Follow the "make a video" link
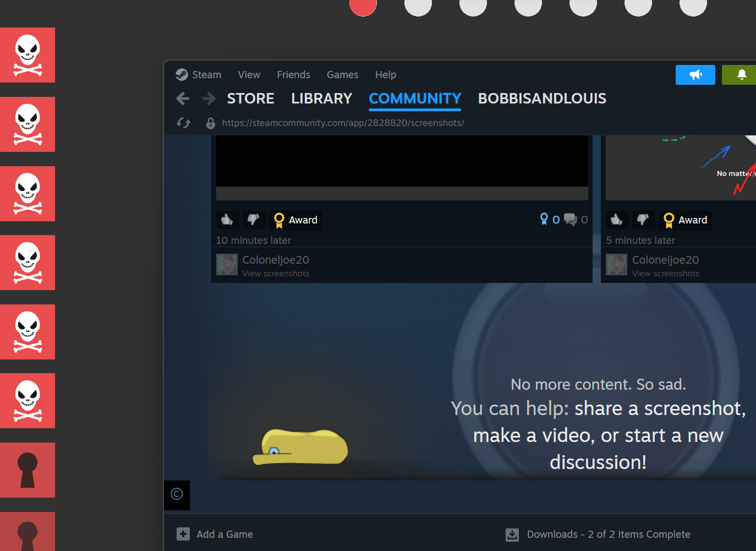This screenshot has height=551, width=756. click(x=531, y=435)
